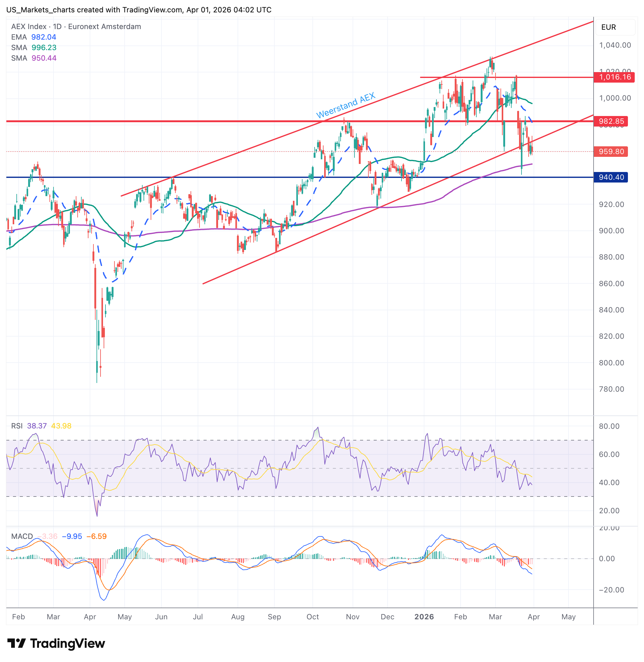Click the 1,040.00 price axis label
This screenshot has height=662, width=644.
tap(615, 45)
